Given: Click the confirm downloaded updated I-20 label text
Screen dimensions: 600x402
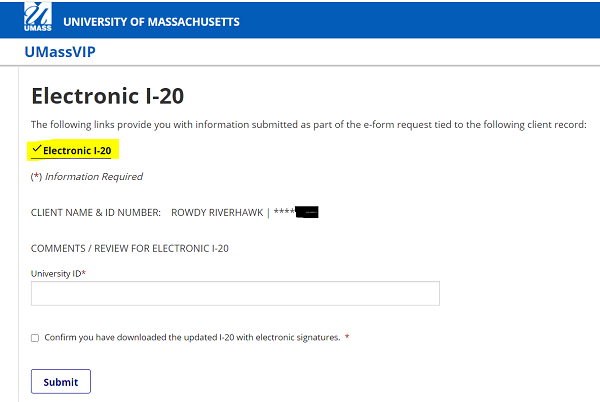Looking at the screenshot, I should pos(192,338).
